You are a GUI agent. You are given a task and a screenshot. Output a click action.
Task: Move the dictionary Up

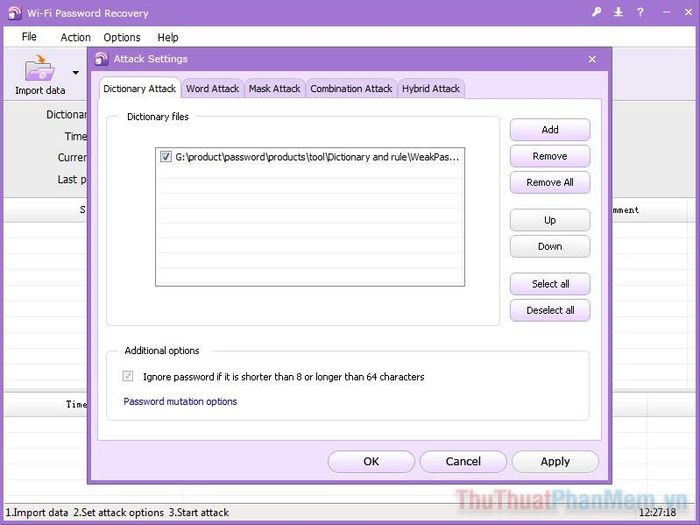550,220
